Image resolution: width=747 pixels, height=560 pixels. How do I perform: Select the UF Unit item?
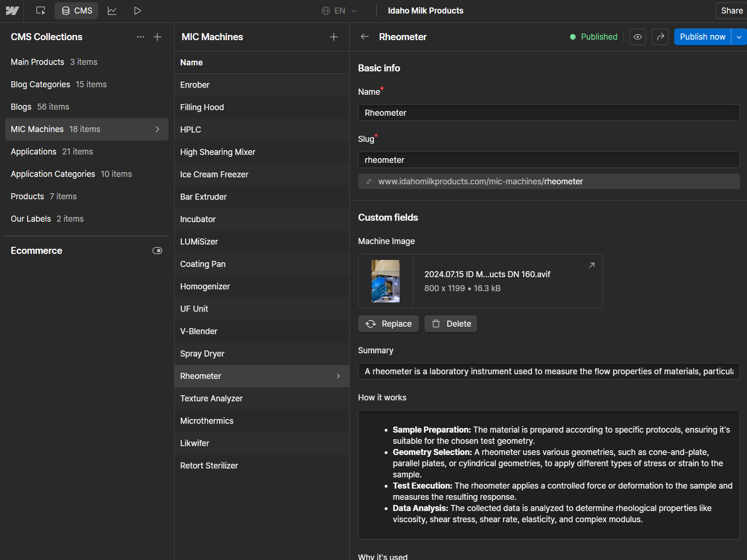coord(262,309)
